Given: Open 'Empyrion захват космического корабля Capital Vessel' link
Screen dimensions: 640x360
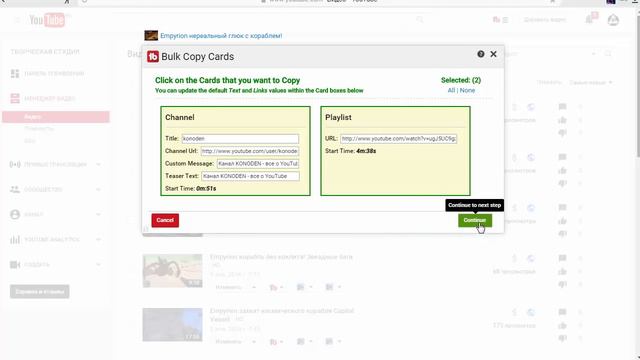Looking at the screenshot, I should (282, 315).
